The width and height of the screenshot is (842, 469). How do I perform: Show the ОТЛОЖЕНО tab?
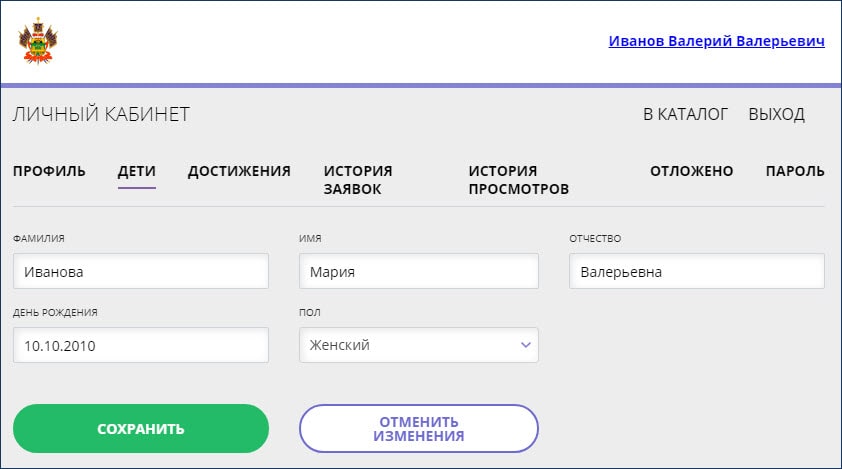coord(691,171)
